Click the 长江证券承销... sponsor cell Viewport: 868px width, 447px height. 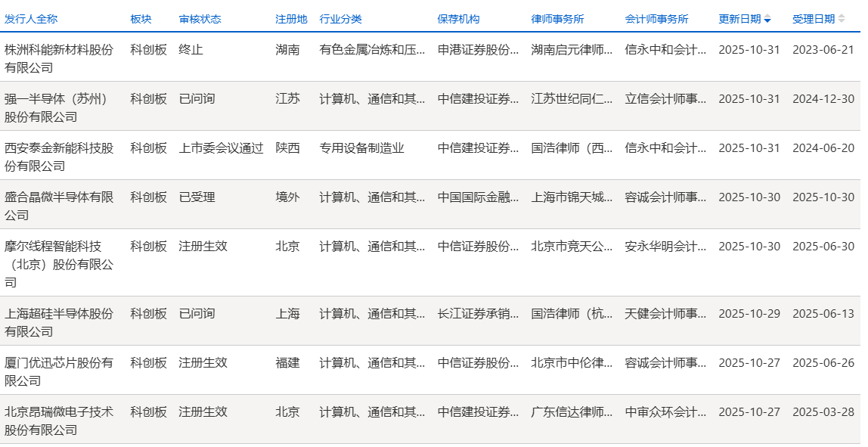tap(479, 314)
